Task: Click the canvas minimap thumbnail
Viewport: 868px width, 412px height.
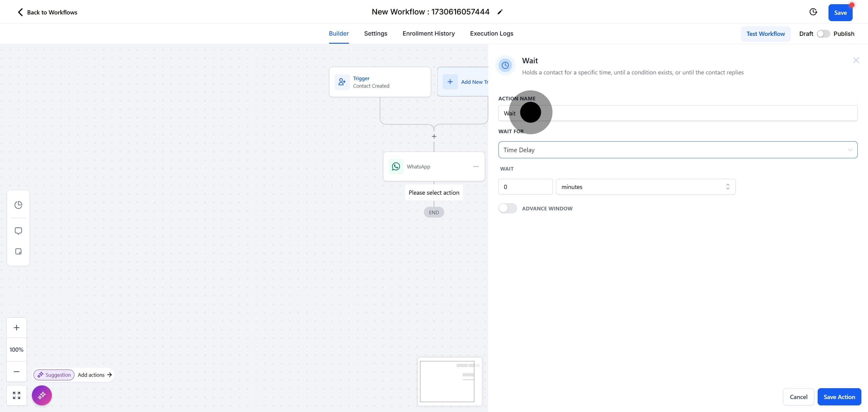Action: click(447, 381)
